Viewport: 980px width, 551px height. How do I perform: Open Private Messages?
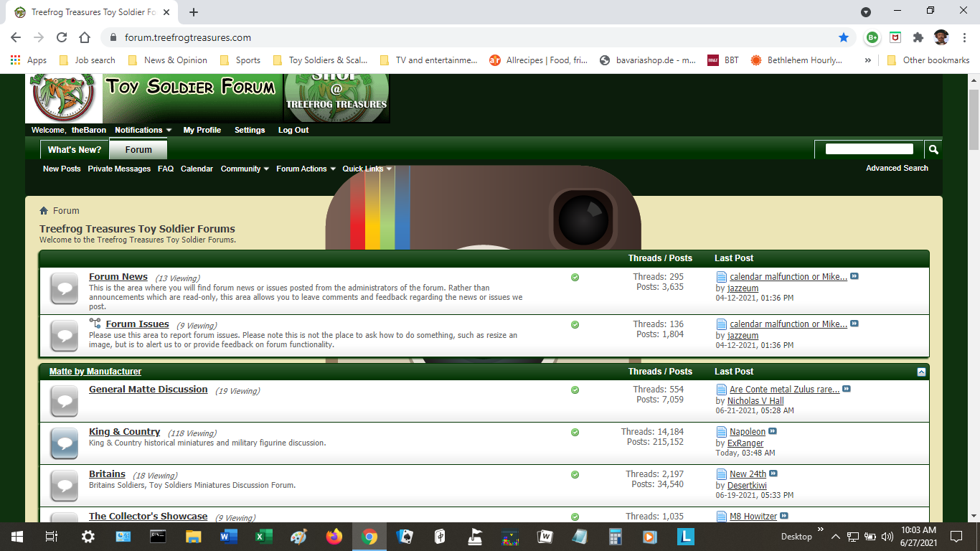(x=119, y=169)
